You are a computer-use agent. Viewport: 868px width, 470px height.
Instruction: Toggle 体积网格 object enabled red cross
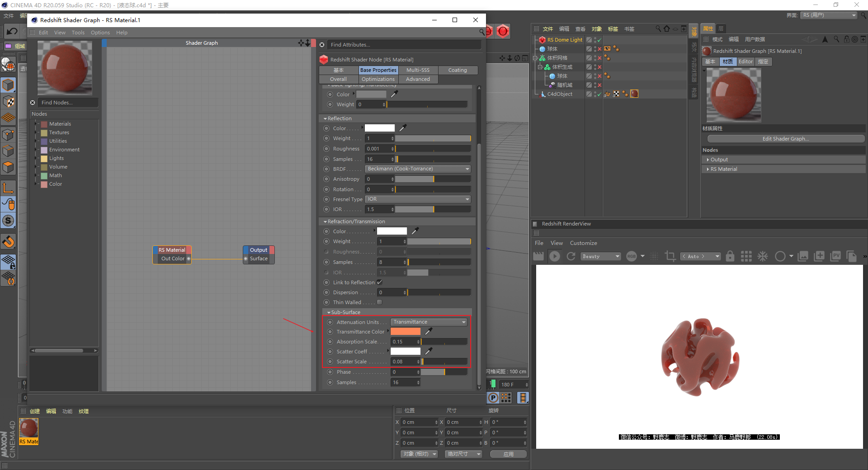(x=599, y=58)
